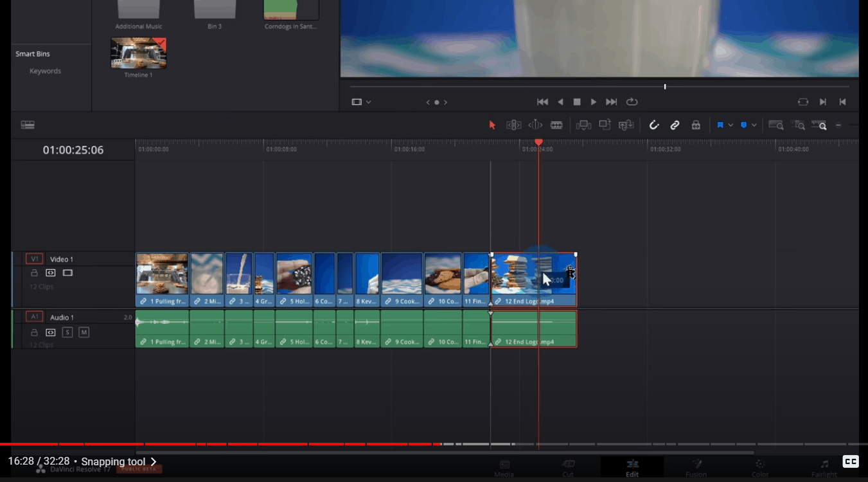Image resolution: width=868 pixels, height=482 pixels.
Task: Select the 1 Pulling fr... video clip
Action: tap(162, 280)
